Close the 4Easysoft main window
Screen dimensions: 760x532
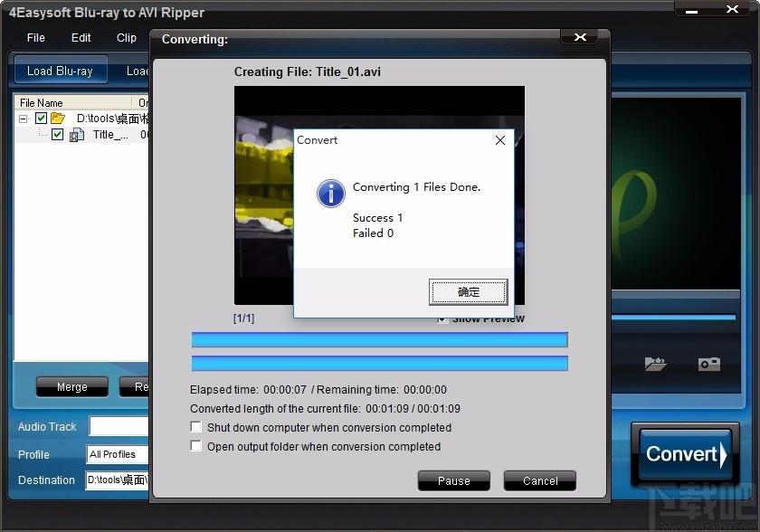(x=732, y=9)
